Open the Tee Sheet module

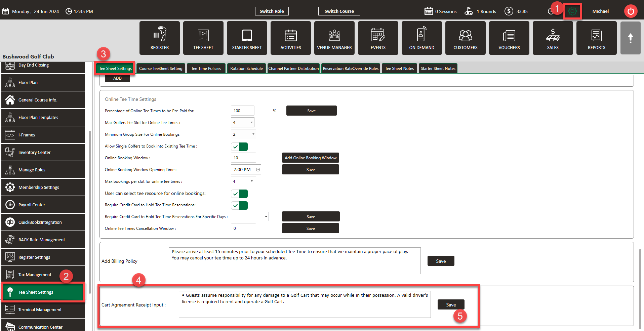click(x=203, y=38)
